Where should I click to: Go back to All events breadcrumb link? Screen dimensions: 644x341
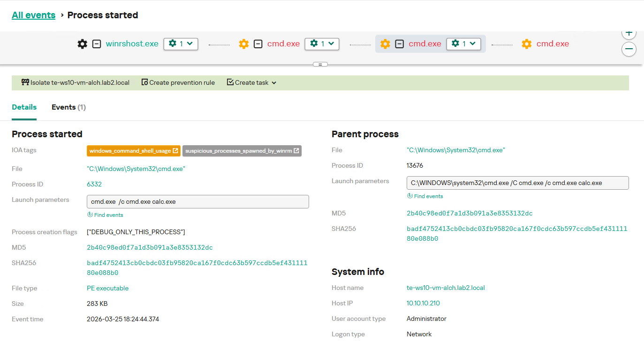pos(33,15)
